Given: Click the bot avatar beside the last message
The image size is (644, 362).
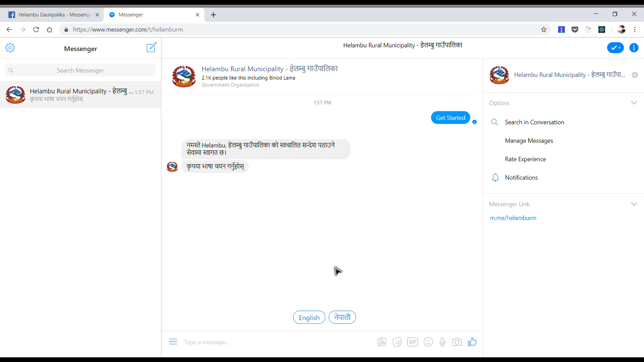Looking at the screenshot, I should [x=172, y=167].
